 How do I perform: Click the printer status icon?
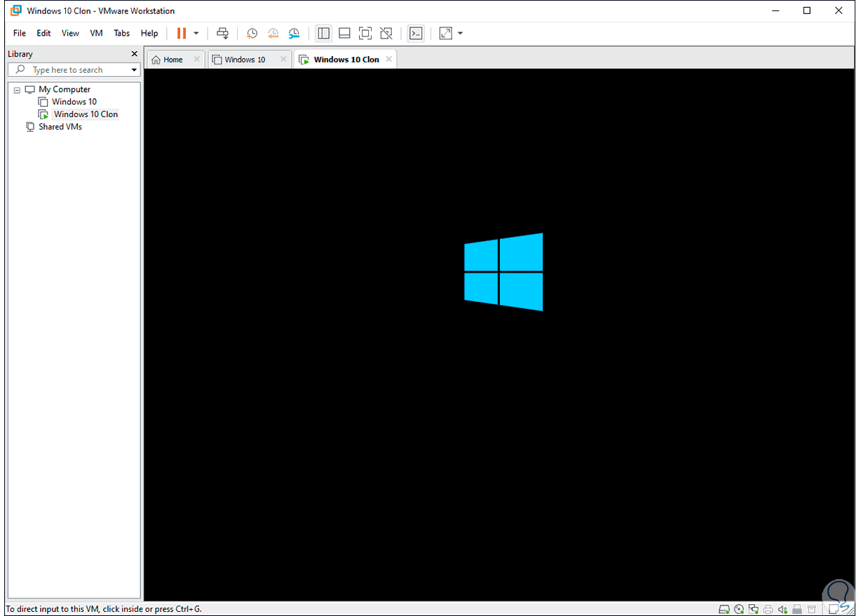coord(768,609)
